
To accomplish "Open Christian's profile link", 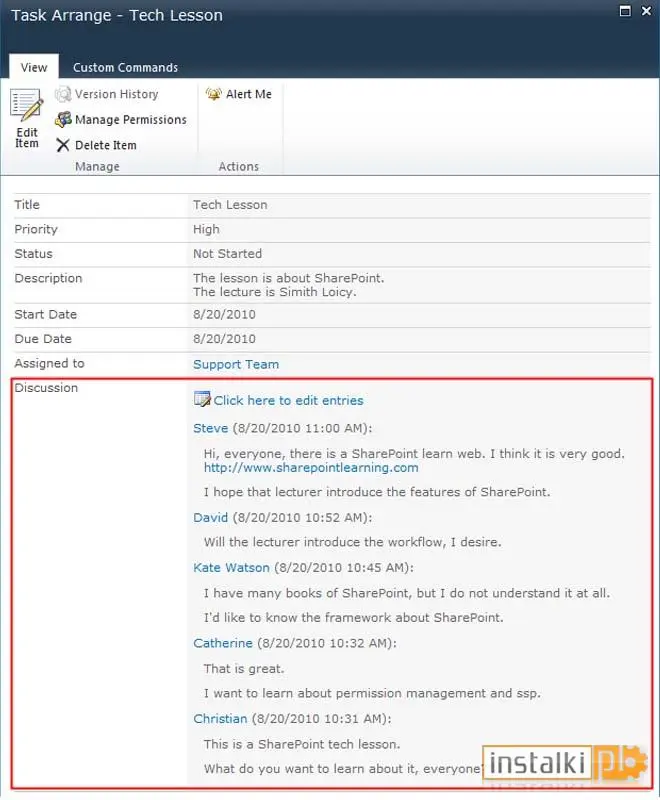I will 220,718.
